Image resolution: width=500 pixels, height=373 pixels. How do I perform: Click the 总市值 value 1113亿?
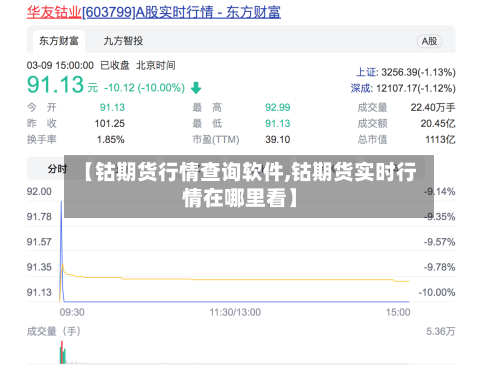[x=440, y=139]
